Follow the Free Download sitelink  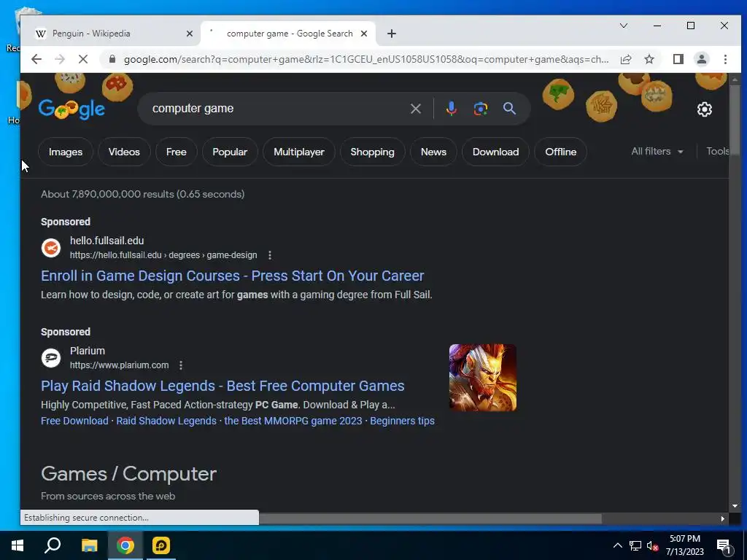click(75, 421)
